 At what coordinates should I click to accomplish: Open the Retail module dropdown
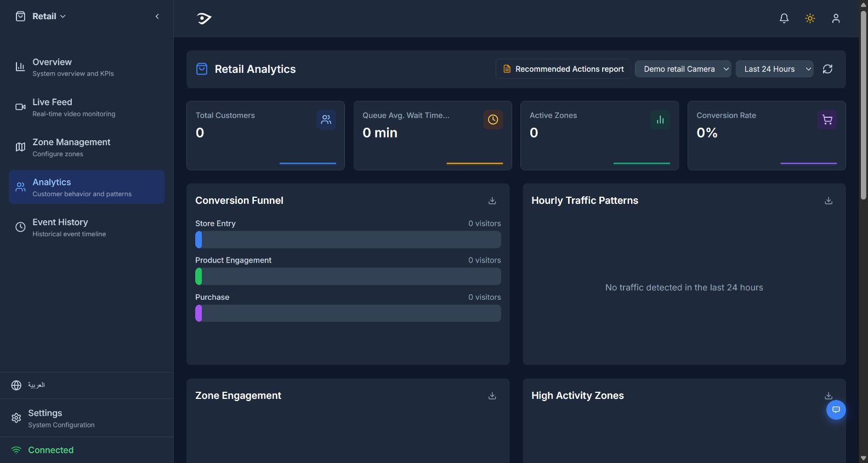(x=49, y=16)
